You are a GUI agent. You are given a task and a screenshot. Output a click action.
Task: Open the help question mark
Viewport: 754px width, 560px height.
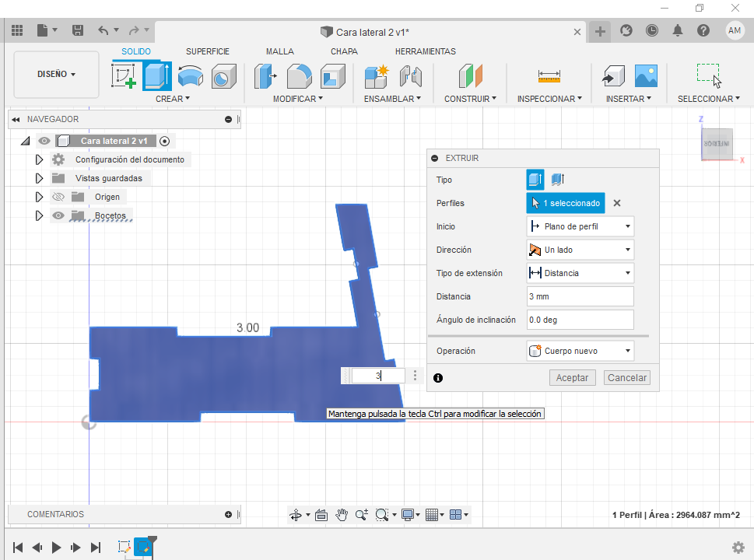coord(703,31)
